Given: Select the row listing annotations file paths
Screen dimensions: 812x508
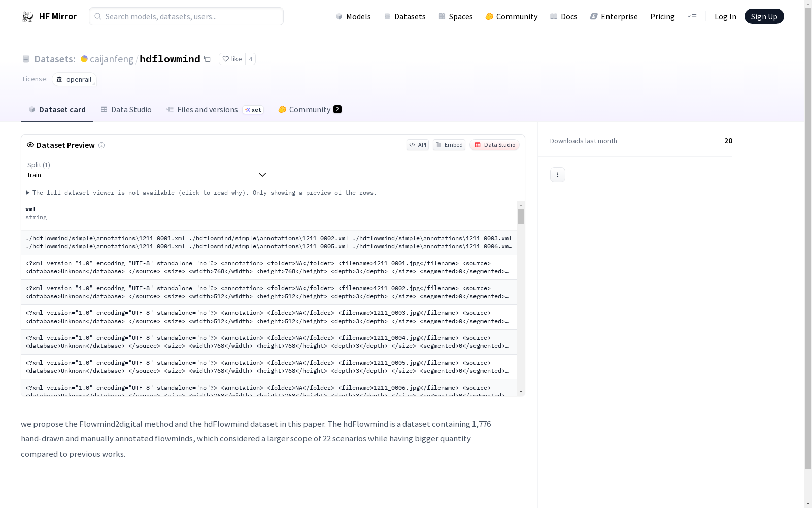Looking at the screenshot, I should click(x=269, y=242).
